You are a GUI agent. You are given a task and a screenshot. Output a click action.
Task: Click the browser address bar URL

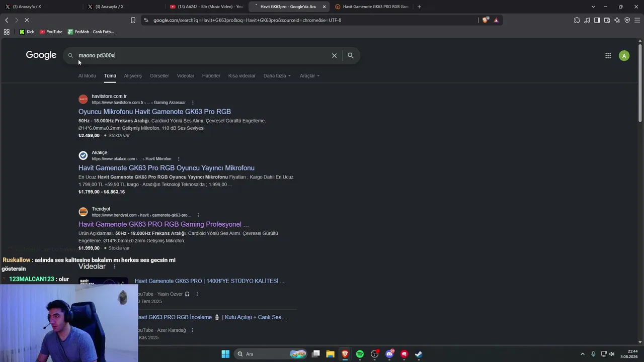(247, 20)
